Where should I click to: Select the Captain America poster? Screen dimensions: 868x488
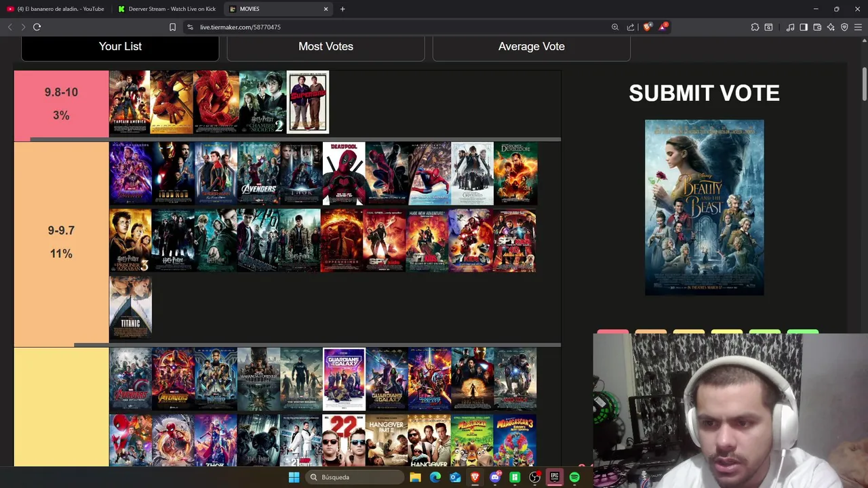pyautogui.click(x=130, y=102)
